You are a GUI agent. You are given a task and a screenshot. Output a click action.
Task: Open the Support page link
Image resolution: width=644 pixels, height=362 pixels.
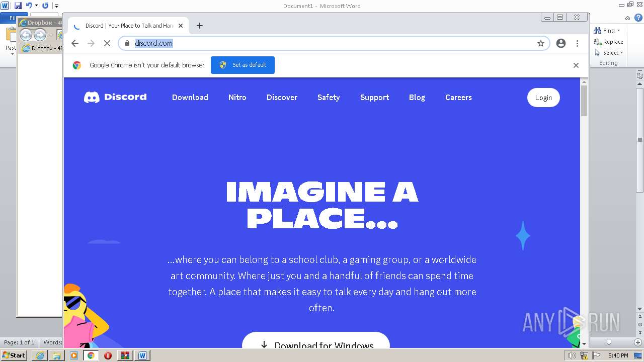[374, 98]
